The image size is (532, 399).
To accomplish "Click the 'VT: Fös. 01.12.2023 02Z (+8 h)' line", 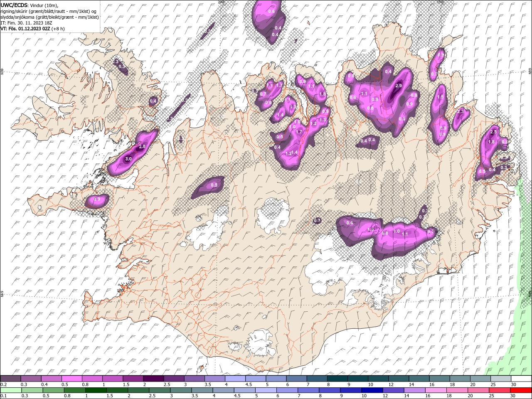I will 32,29.
